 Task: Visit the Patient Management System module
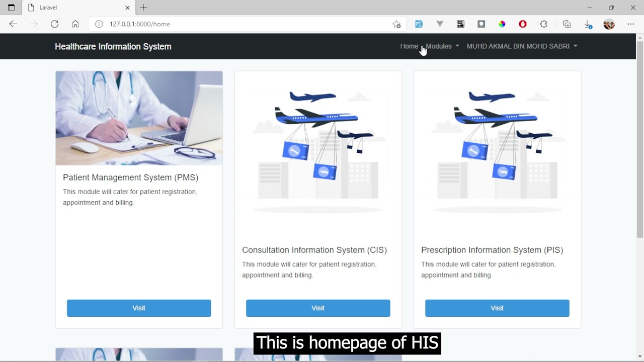[x=139, y=308]
